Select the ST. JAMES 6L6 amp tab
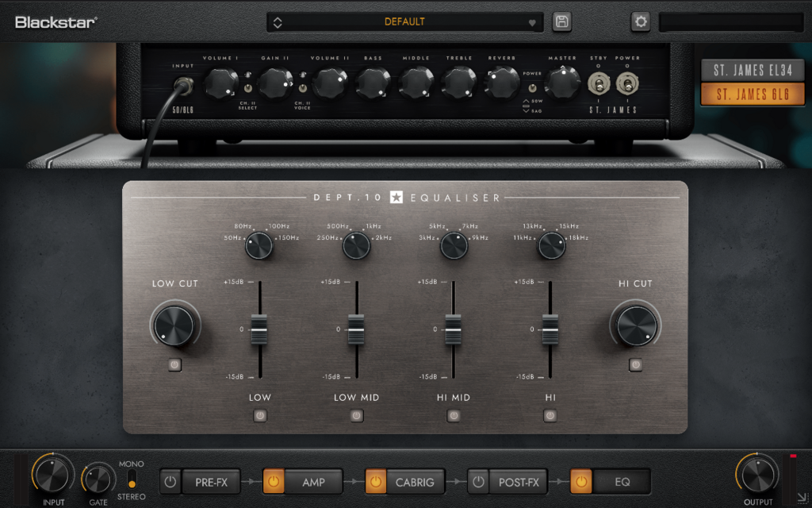The image size is (812, 508). (x=752, y=94)
